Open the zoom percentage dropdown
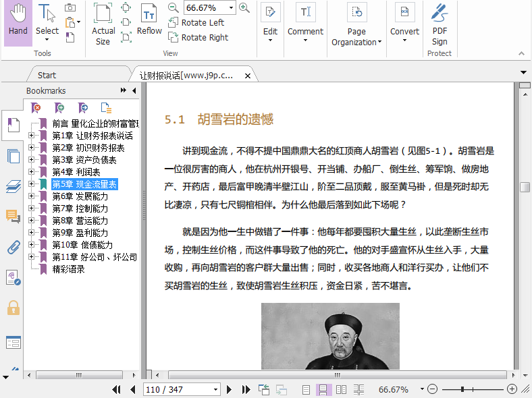This screenshot has height=398, width=532. coord(232,8)
